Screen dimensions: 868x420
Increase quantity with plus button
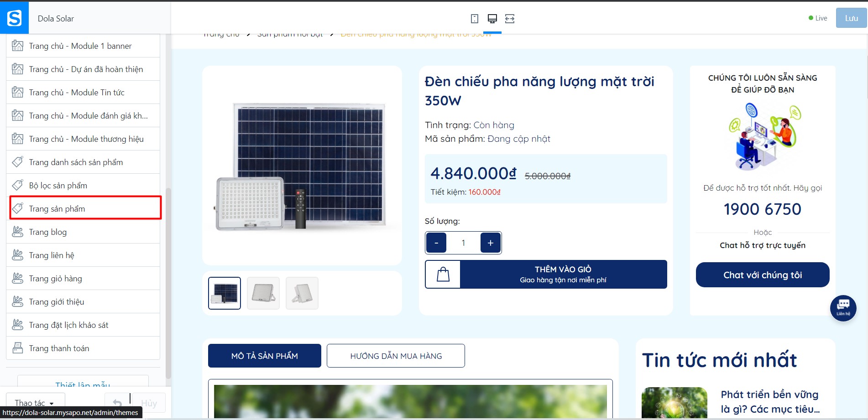coord(491,243)
